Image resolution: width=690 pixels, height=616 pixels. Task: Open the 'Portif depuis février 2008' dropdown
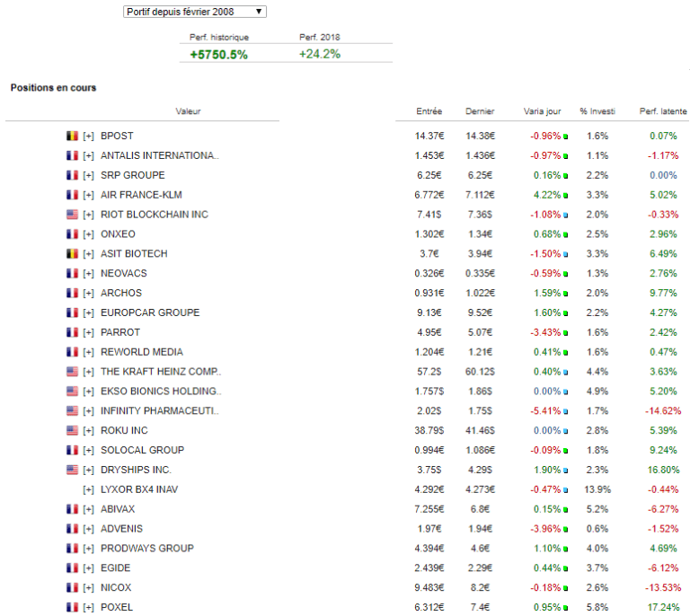[x=194, y=12]
